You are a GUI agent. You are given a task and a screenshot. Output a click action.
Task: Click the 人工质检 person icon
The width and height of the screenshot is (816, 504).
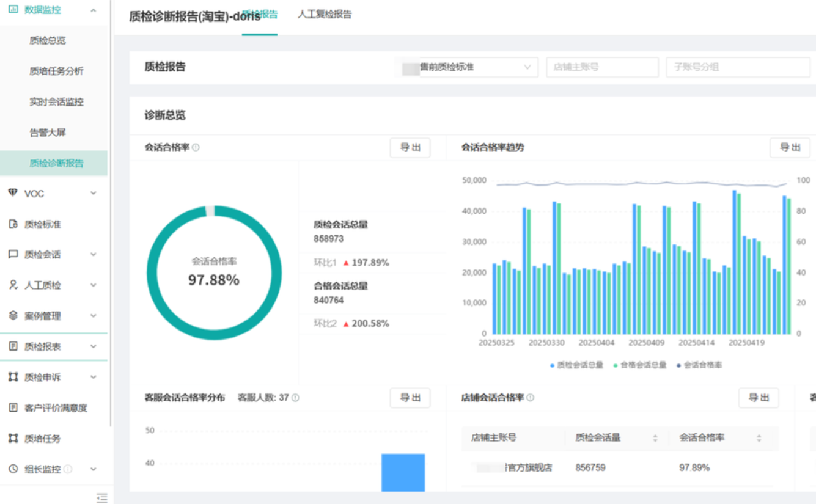pyautogui.click(x=13, y=285)
